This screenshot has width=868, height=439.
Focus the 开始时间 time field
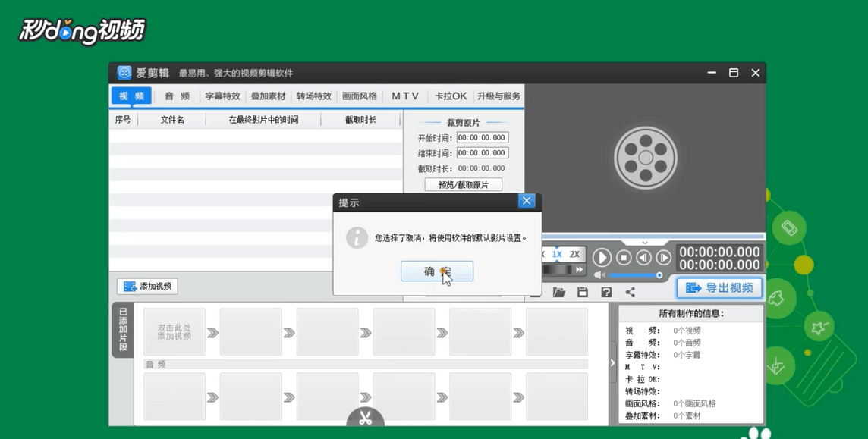[x=482, y=137]
